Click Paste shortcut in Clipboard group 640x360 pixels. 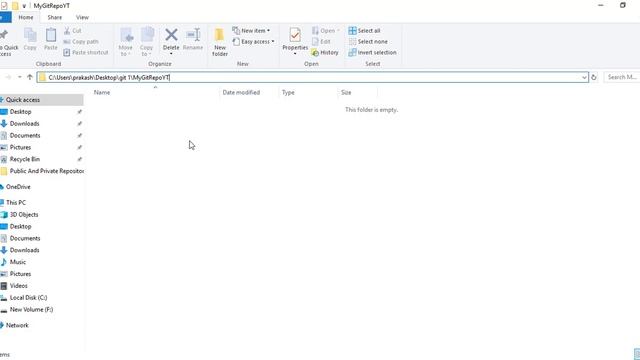click(86, 52)
